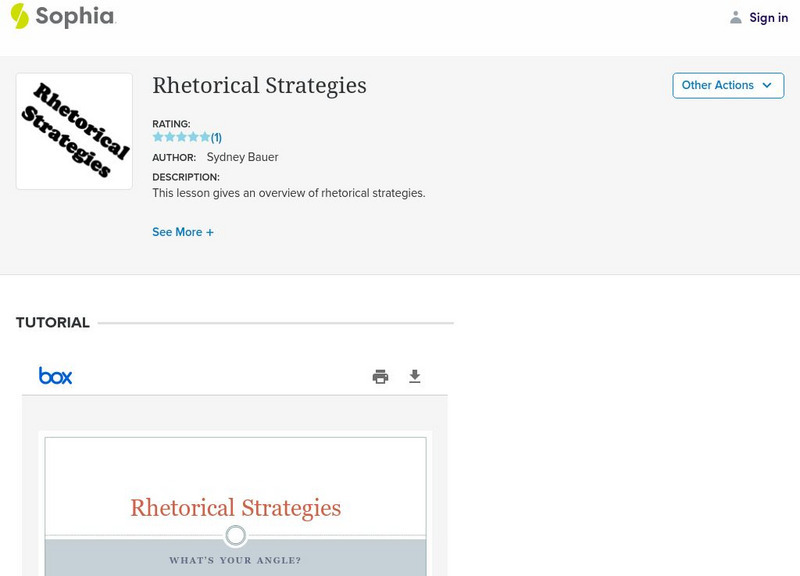Screen dimensions: 800x576
Task: Print the tutorial document
Action: [380, 377]
